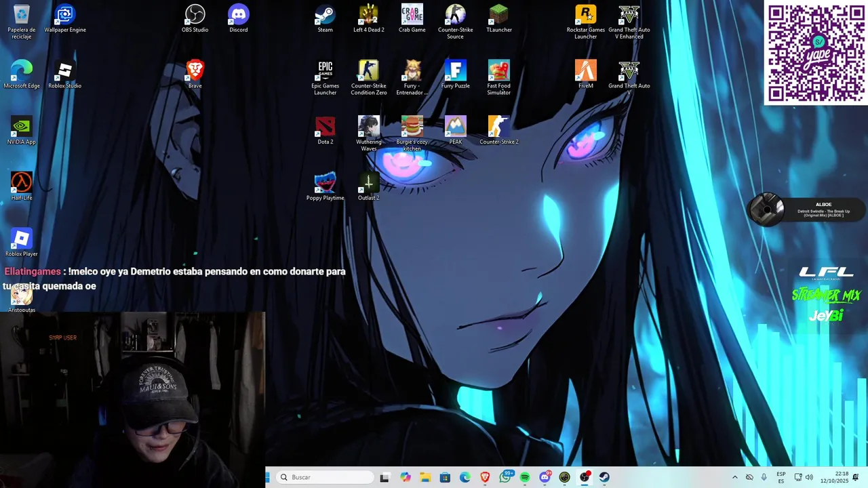Expand the hidden system tray icons chevron

734,477
